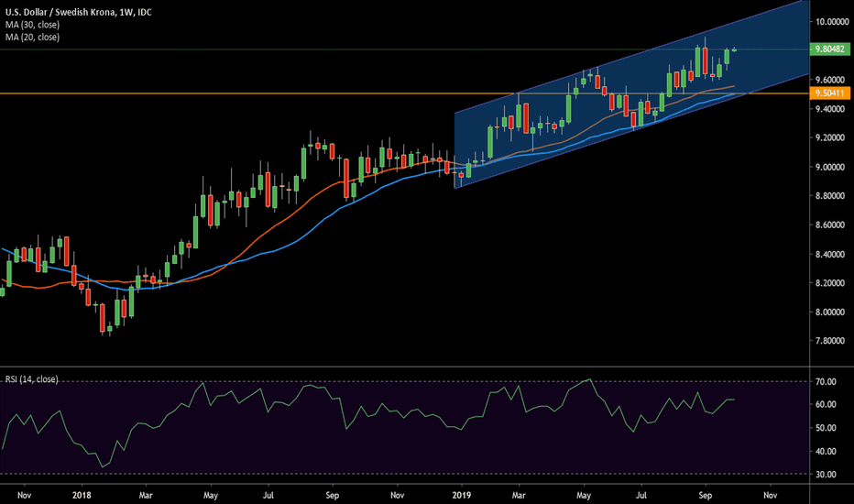Image resolution: width=854 pixels, height=504 pixels.
Task: Click the 2018 label on time axis
Action: point(82,495)
